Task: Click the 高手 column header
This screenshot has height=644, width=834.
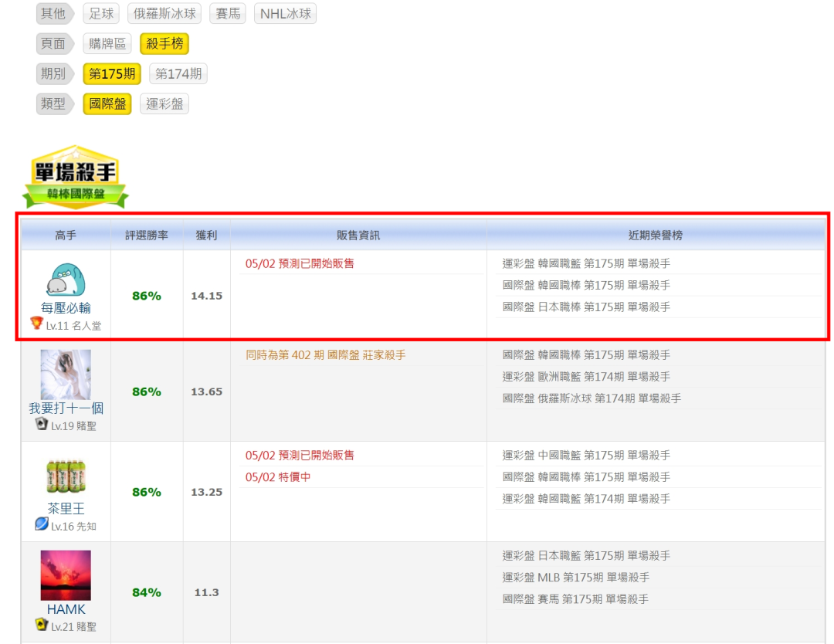Action: point(66,235)
